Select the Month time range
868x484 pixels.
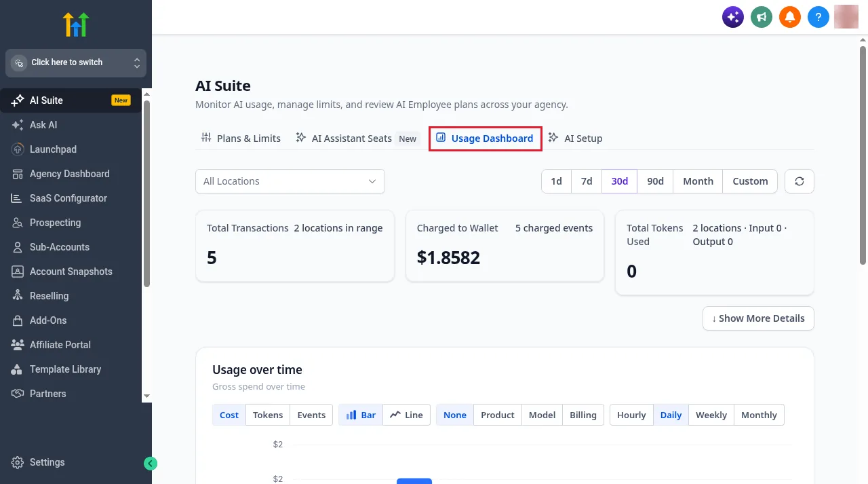pos(698,181)
